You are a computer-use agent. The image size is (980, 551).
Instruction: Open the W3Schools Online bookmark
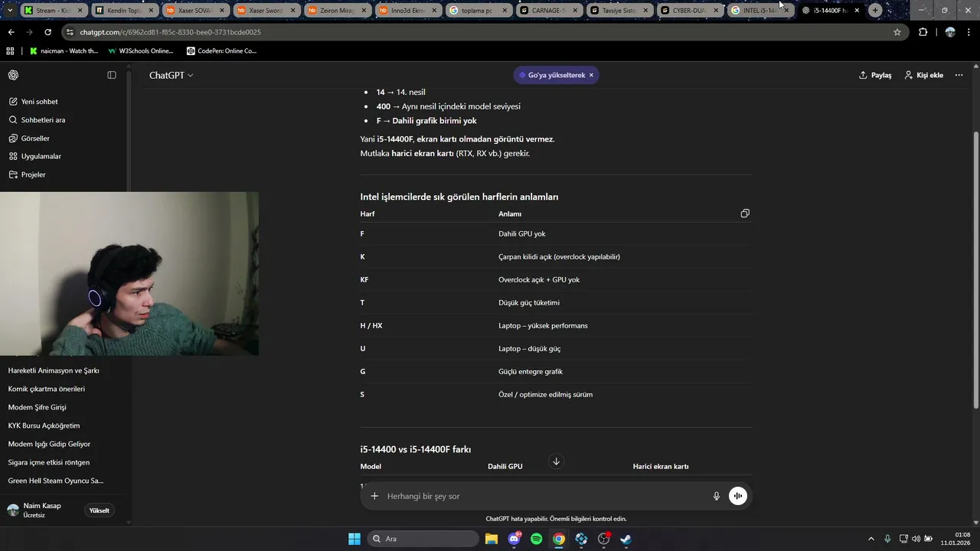[141, 51]
